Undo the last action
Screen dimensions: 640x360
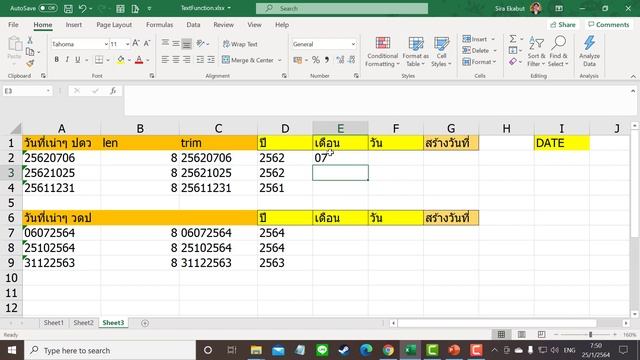(83, 8)
